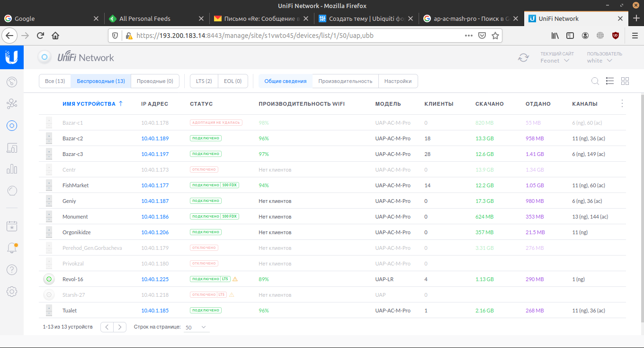Open the Alerts bell icon in sidebar
644x348 pixels.
pyautogui.click(x=12, y=248)
